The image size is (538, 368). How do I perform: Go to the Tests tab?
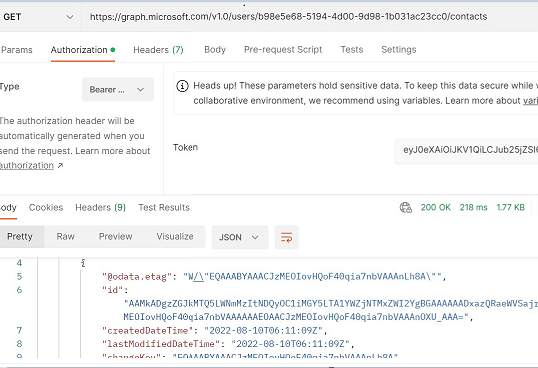352,50
